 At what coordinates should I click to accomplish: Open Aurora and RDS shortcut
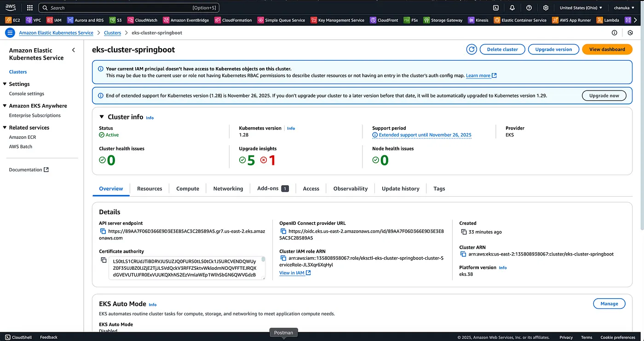[85, 20]
